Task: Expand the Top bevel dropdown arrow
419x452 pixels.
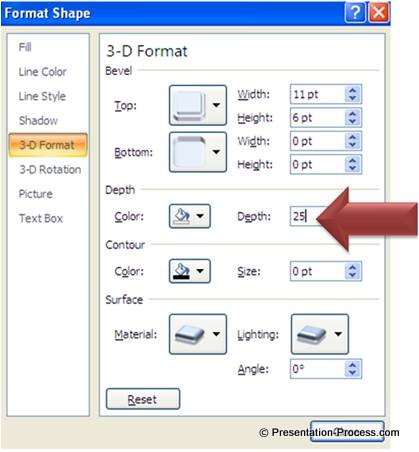Action: pos(216,105)
